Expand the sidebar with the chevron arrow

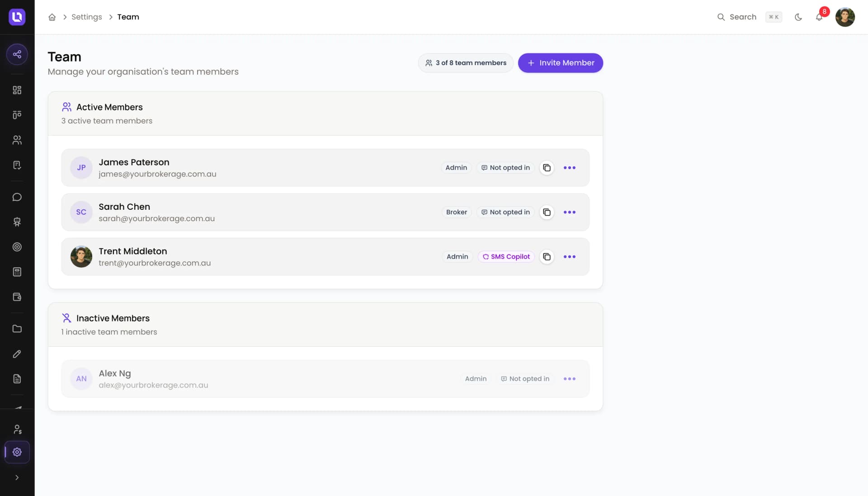17,477
